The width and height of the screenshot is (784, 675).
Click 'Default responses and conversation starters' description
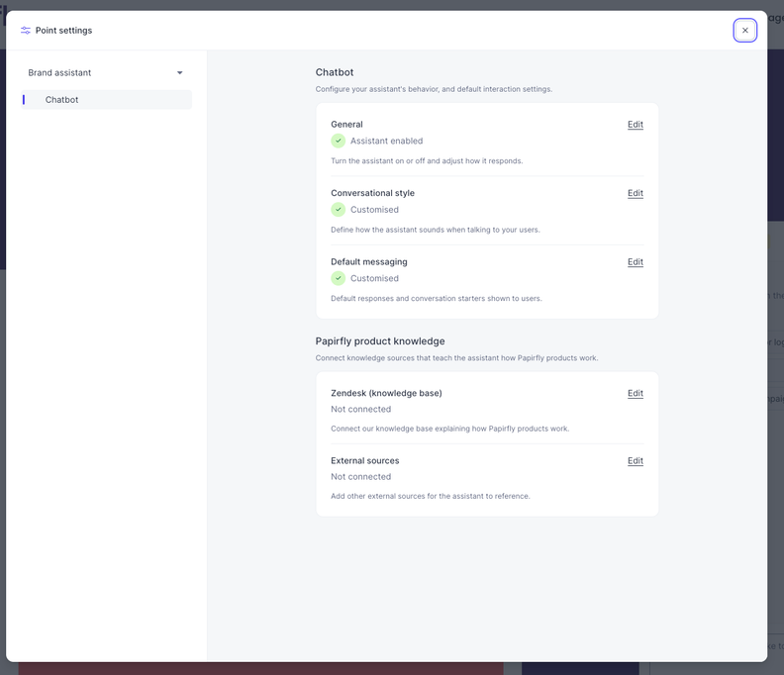coord(436,299)
